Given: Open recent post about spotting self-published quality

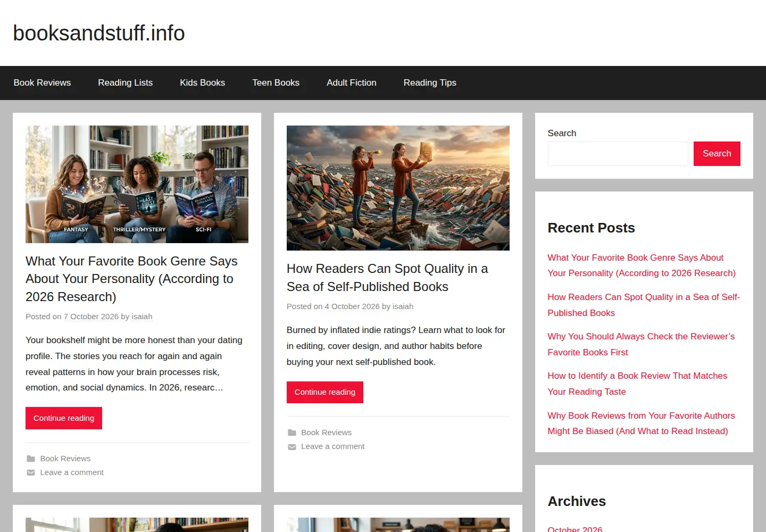Looking at the screenshot, I should coord(644,305).
